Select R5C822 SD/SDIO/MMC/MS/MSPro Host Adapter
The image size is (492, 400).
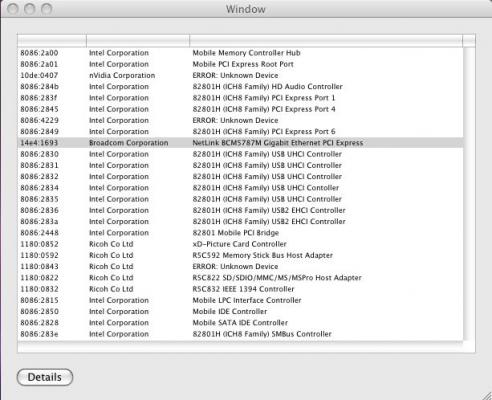pos(277,278)
